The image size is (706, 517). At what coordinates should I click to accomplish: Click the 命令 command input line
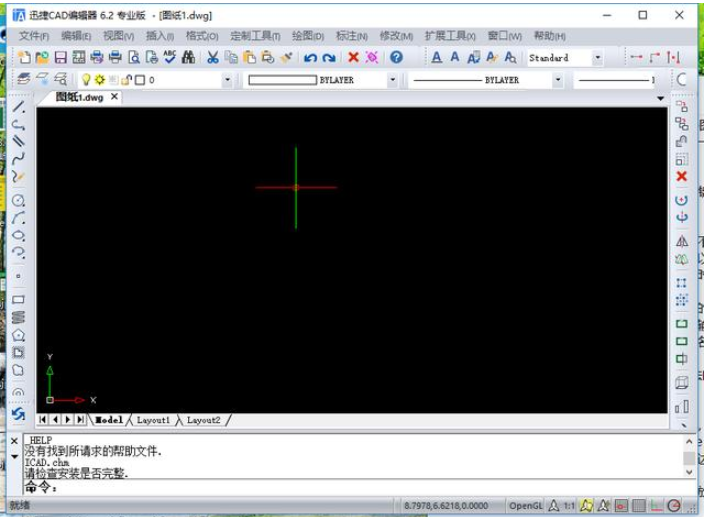coord(359,487)
